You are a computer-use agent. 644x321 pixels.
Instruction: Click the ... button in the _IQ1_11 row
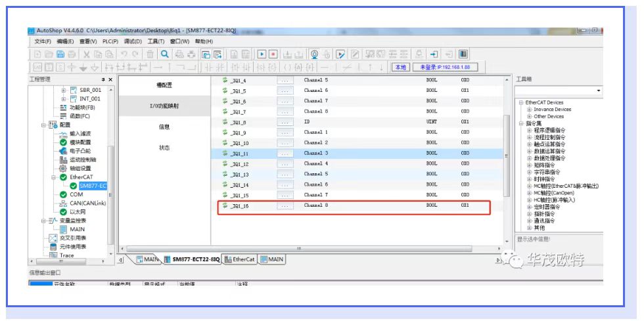(x=285, y=154)
